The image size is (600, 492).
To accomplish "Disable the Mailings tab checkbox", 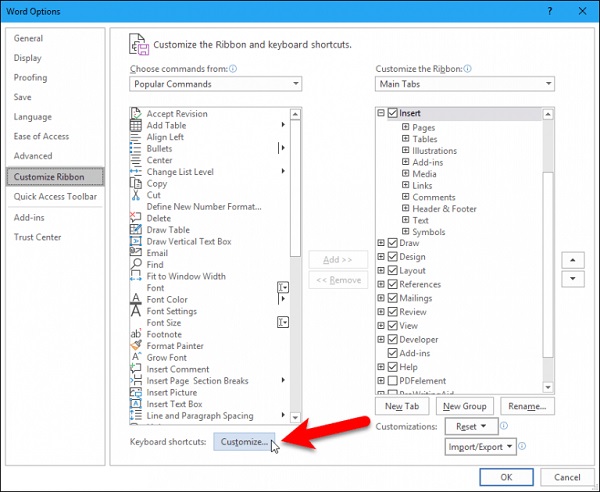I will click(x=393, y=298).
